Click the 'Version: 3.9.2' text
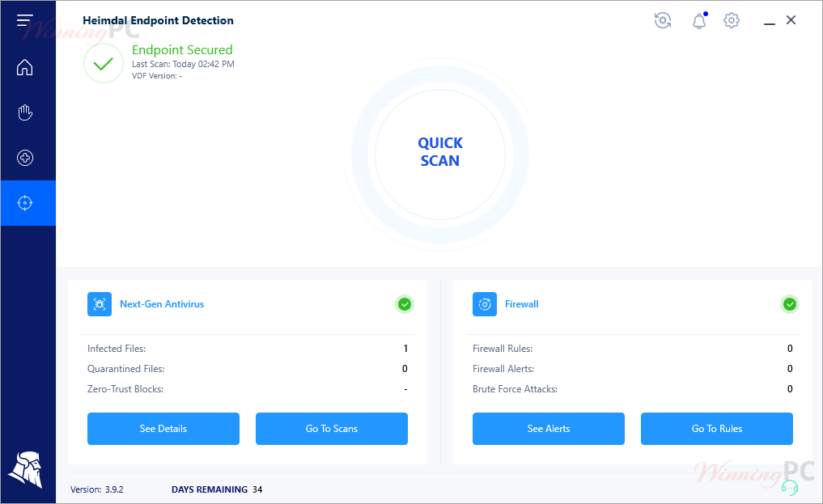Image resolution: width=823 pixels, height=504 pixels. (x=97, y=489)
